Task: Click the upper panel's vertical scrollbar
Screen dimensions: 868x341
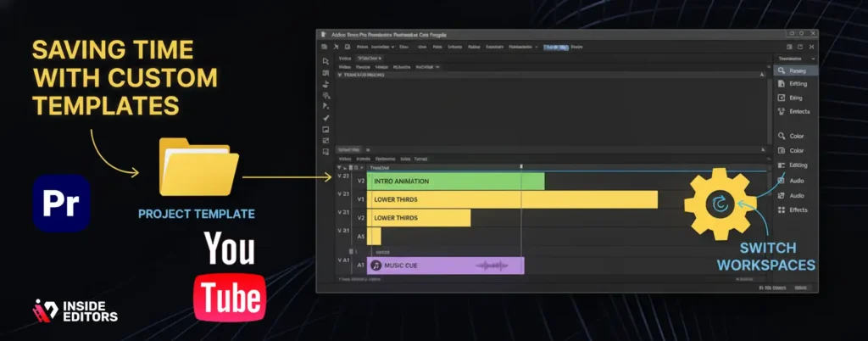Action: click(770, 111)
